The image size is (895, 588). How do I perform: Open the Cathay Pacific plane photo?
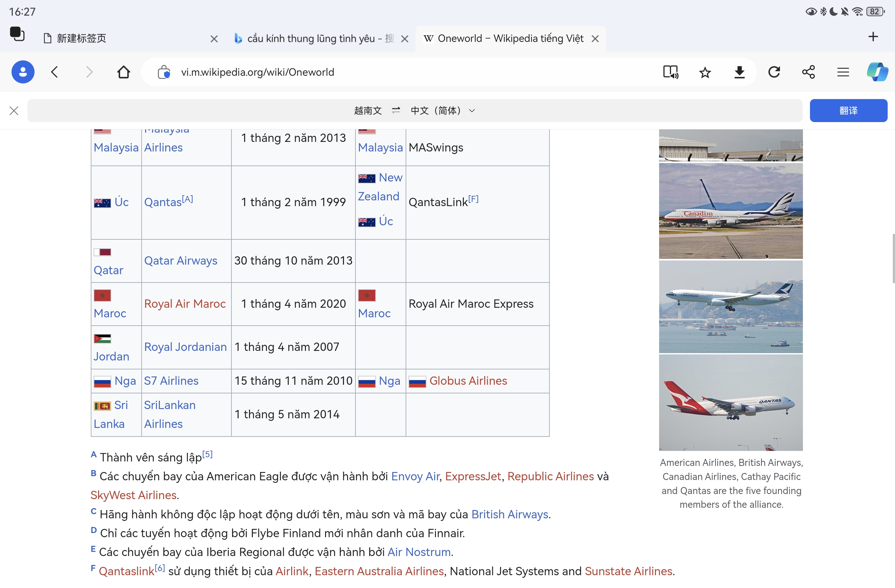(x=731, y=307)
